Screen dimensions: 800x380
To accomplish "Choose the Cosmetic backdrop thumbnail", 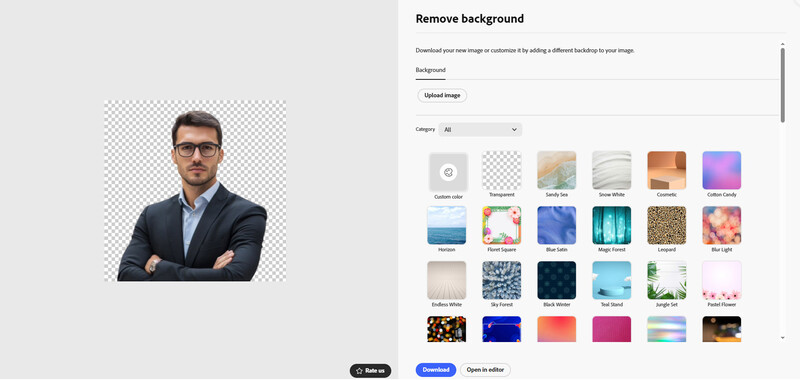I will (667, 170).
